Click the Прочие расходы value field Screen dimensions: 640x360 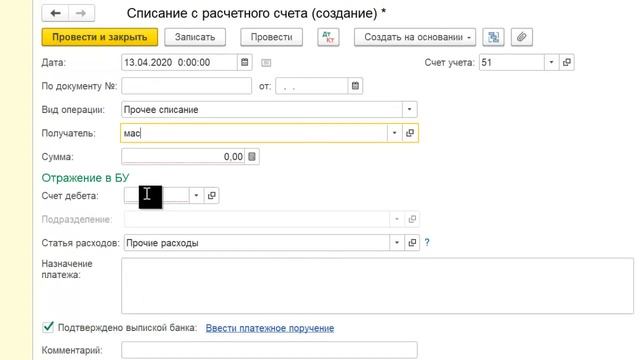coord(257,243)
